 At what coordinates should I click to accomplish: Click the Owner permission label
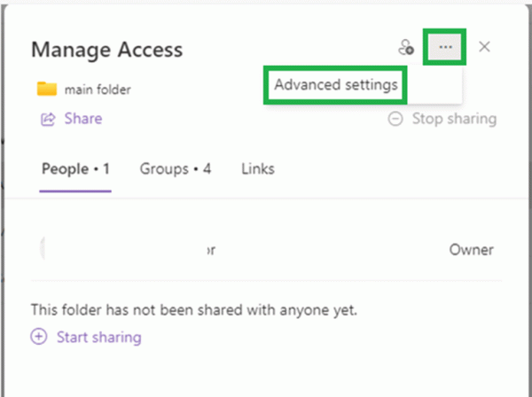coord(471,250)
